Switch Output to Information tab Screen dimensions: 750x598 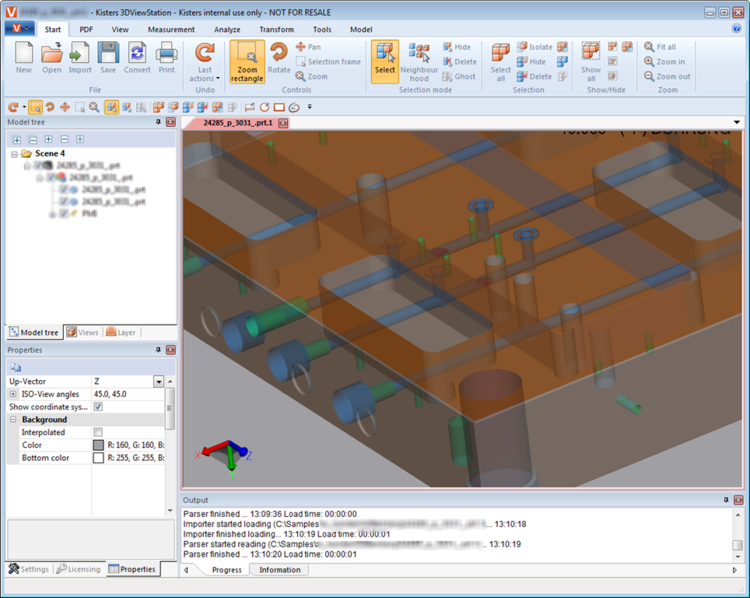[280, 570]
